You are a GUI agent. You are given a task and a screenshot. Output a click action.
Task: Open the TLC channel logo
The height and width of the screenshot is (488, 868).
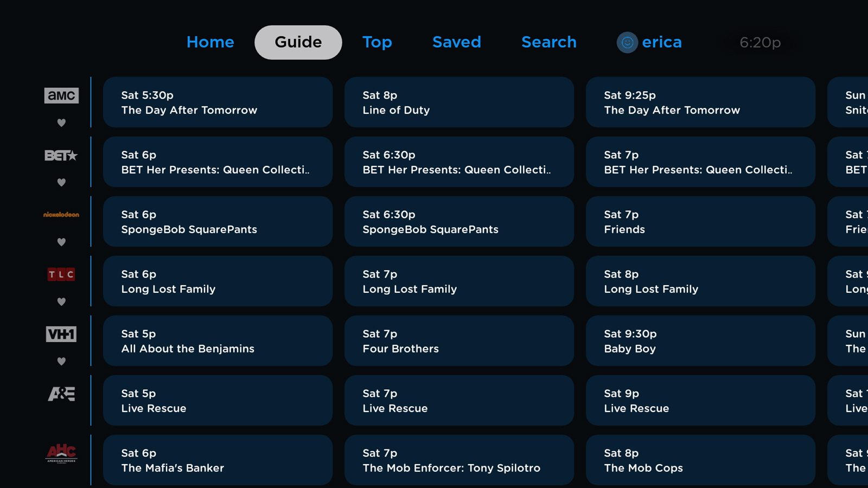[61, 274]
